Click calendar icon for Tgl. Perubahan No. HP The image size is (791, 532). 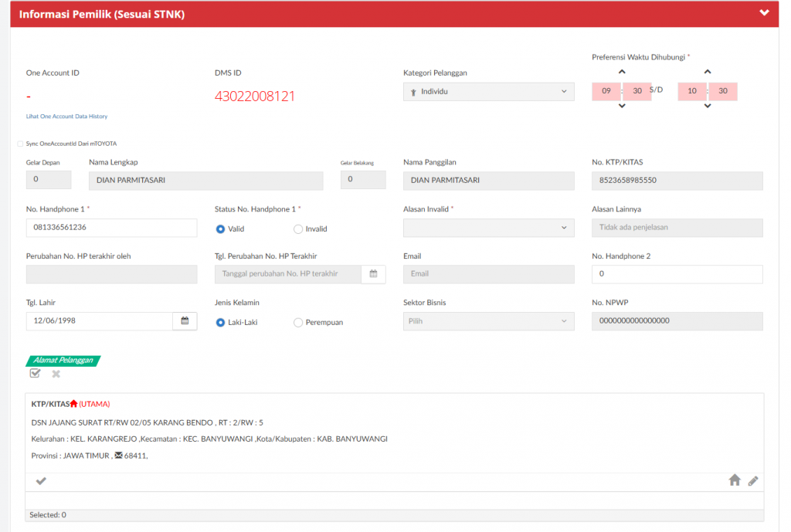373,273
